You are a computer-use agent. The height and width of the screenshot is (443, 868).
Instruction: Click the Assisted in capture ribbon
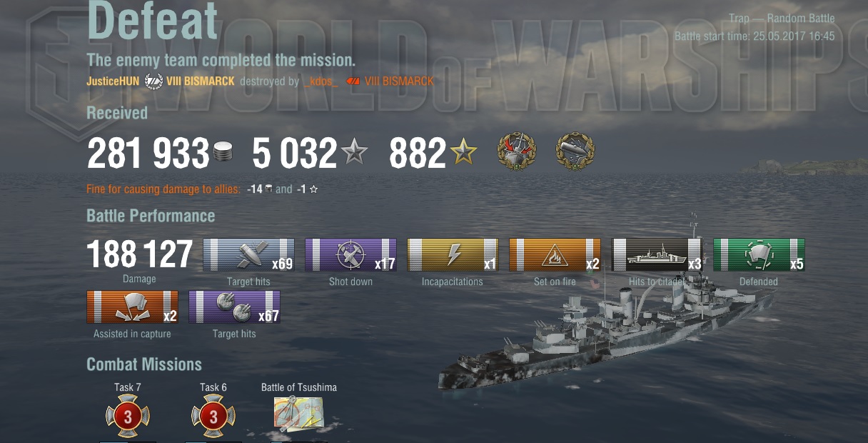132,307
